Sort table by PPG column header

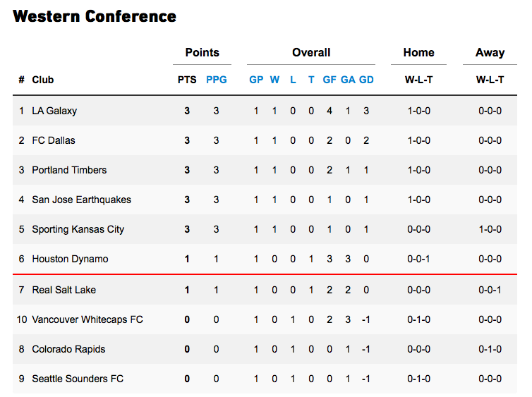217,80
